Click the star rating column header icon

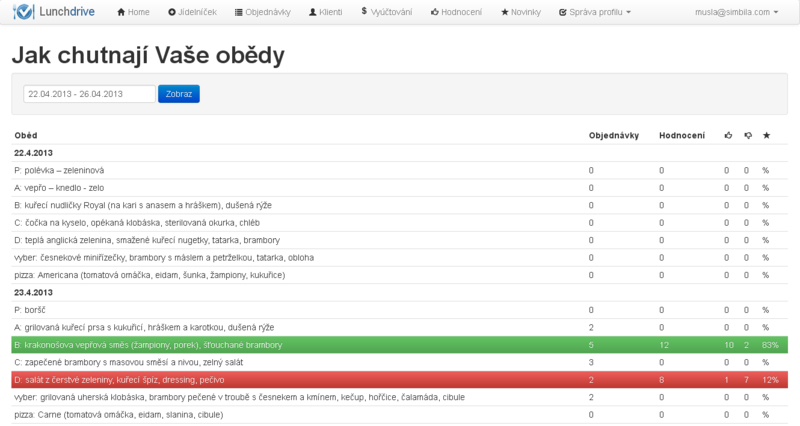766,134
